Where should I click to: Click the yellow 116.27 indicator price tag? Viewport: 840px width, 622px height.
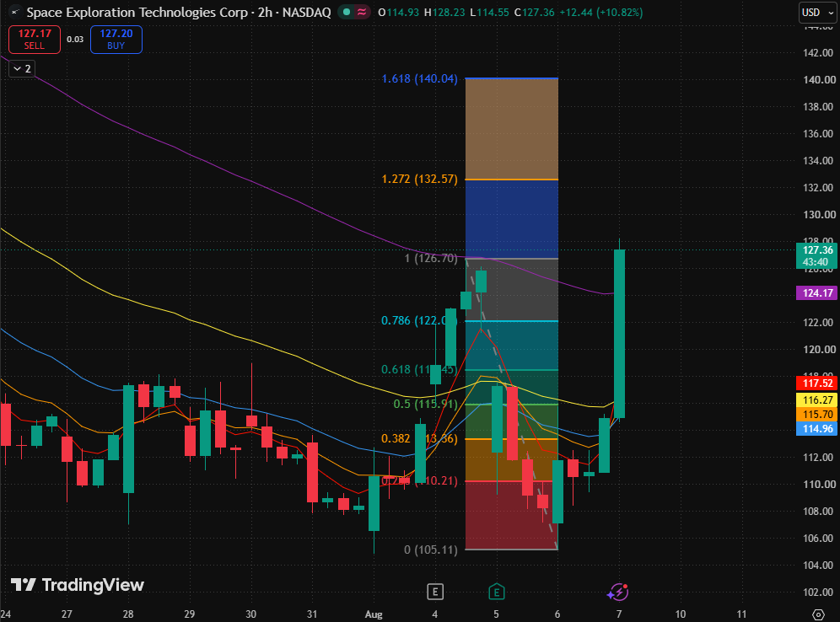point(817,399)
